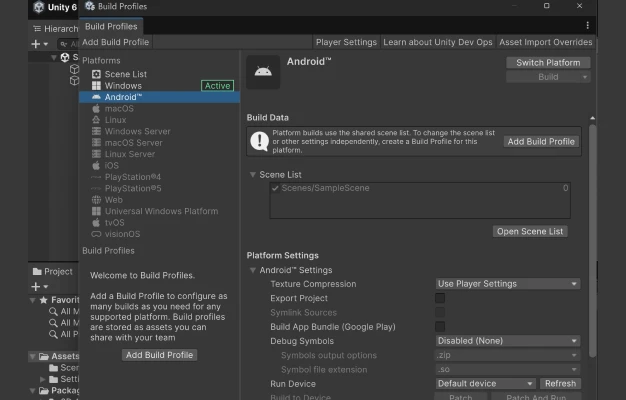Collapse the Android Settings section
626x400 pixels.
click(253, 270)
